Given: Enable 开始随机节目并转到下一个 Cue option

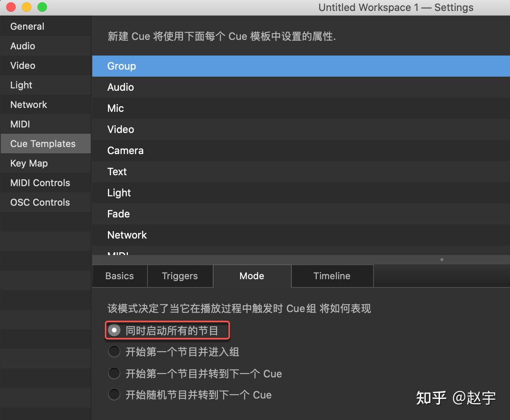Looking at the screenshot, I should 114,394.
